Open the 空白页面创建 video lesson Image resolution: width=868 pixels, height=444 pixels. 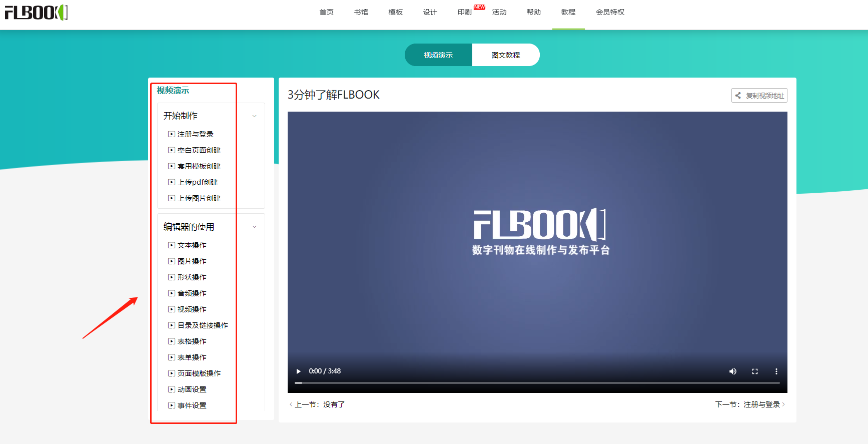199,150
